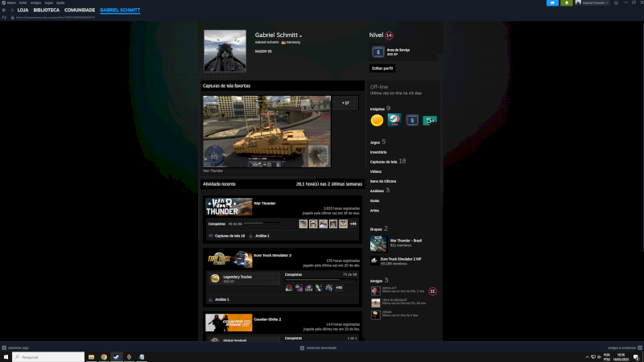
Task: Click Euro Truck Simulator 2 MP group icon
Action: [x=376, y=261]
